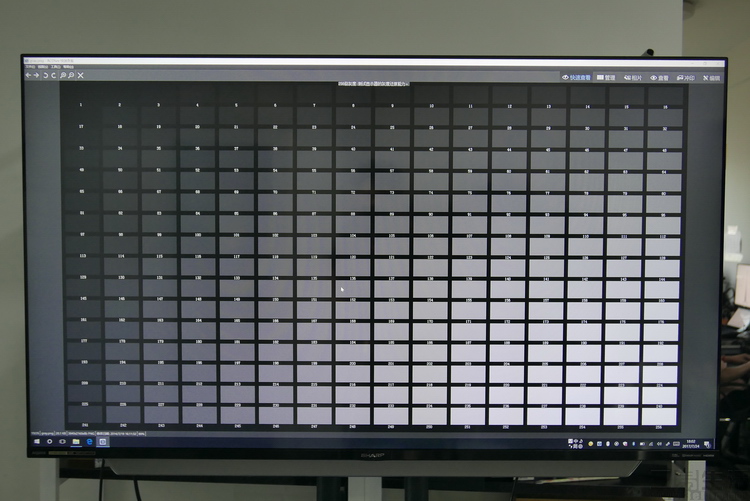Click the back arrow for previous image
This screenshot has width=750, height=501.
28,75
